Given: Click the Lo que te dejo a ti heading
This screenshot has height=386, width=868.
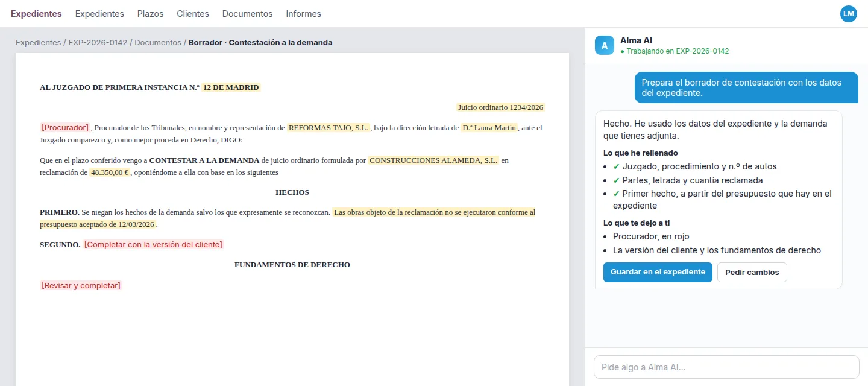Looking at the screenshot, I should coord(637,223).
